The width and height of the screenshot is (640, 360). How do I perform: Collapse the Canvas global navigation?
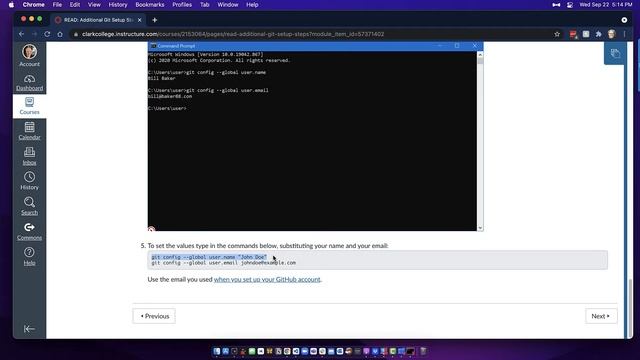[29, 329]
